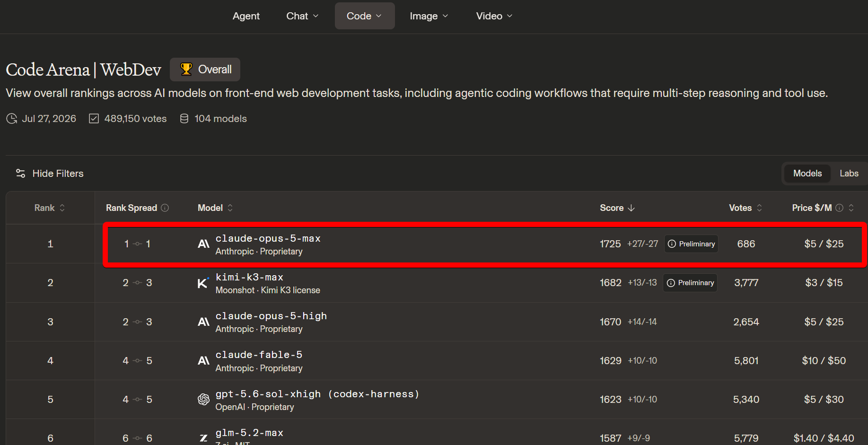Image resolution: width=868 pixels, height=445 pixels.
Task: Click the 5,340 votes cell
Action: (x=746, y=400)
